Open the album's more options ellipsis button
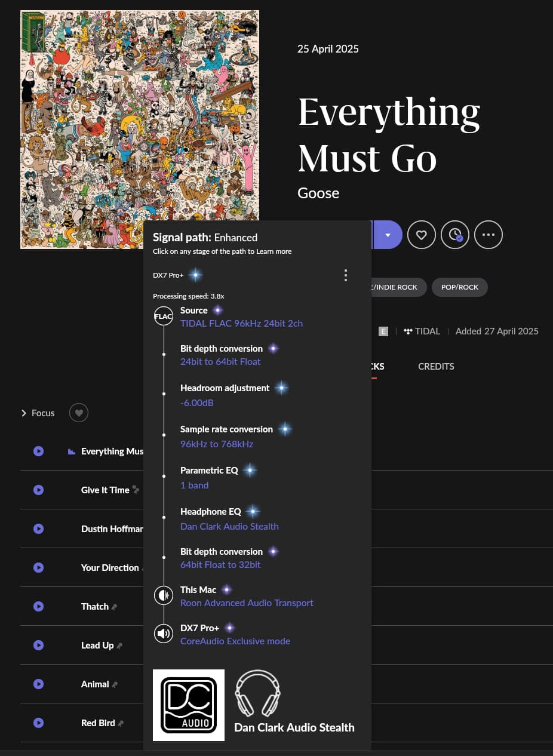Image resolution: width=553 pixels, height=756 pixels. tap(489, 235)
